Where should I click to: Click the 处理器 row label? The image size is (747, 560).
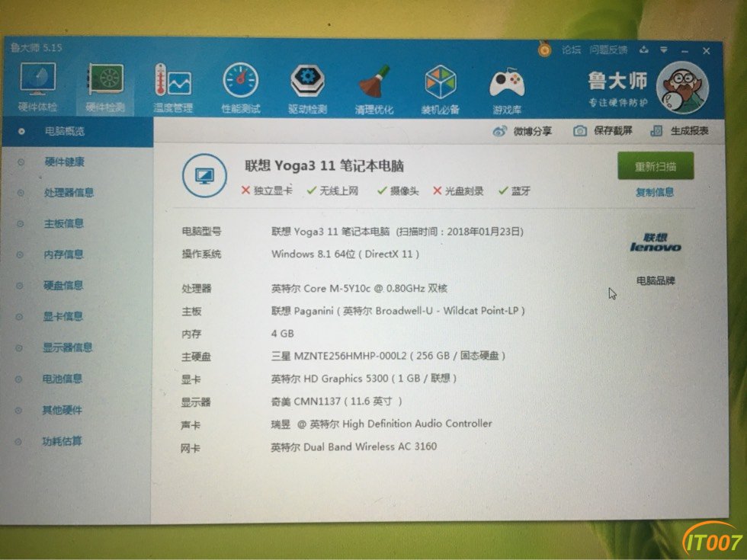point(197,288)
